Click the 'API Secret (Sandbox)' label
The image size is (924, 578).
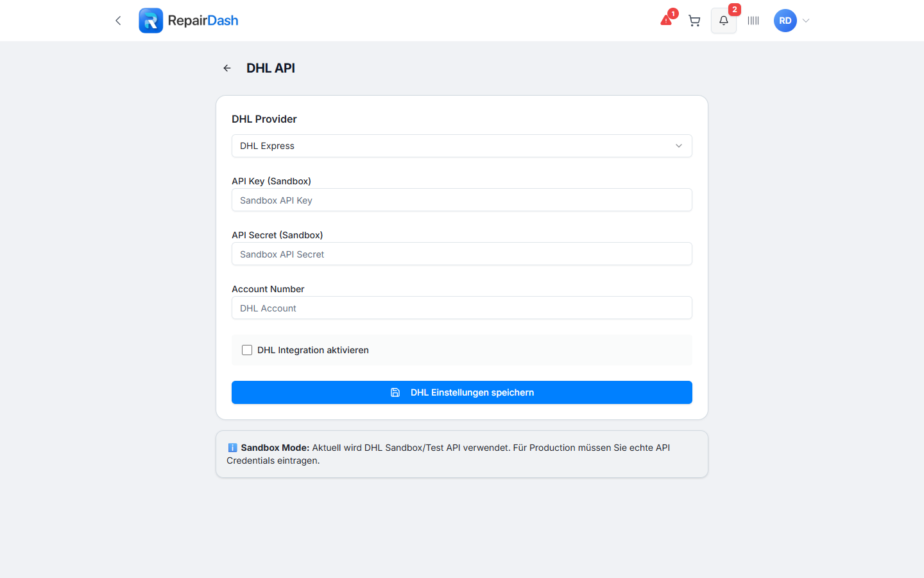click(x=277, y=235)
